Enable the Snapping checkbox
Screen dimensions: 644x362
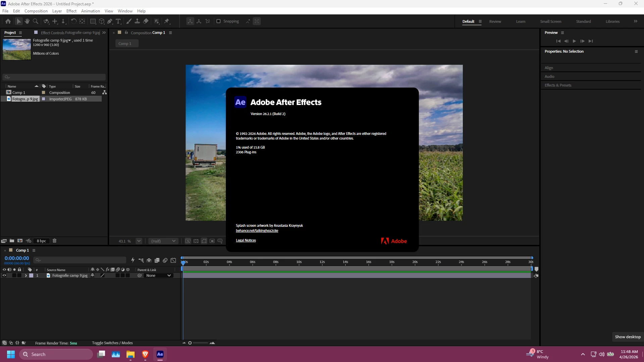[218, 21]
